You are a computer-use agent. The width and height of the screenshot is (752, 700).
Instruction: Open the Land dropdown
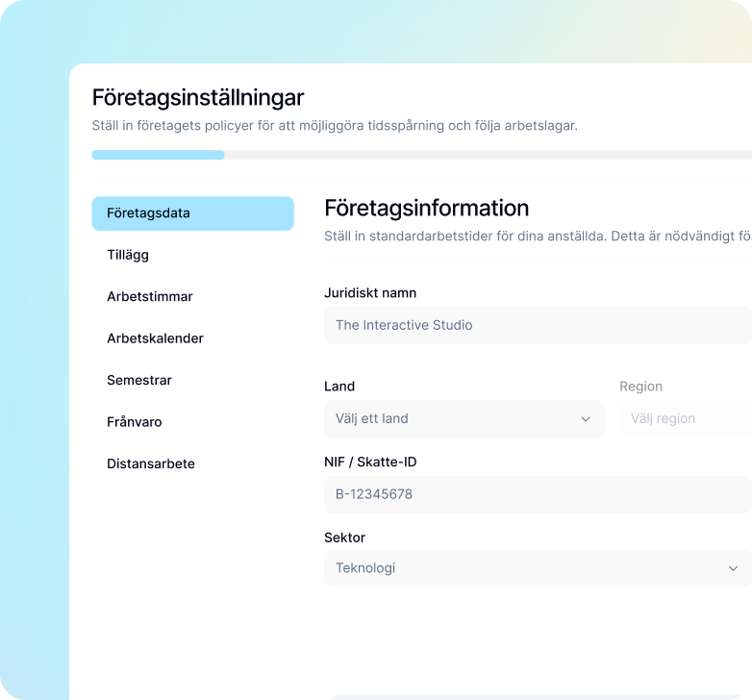point(464,419)
